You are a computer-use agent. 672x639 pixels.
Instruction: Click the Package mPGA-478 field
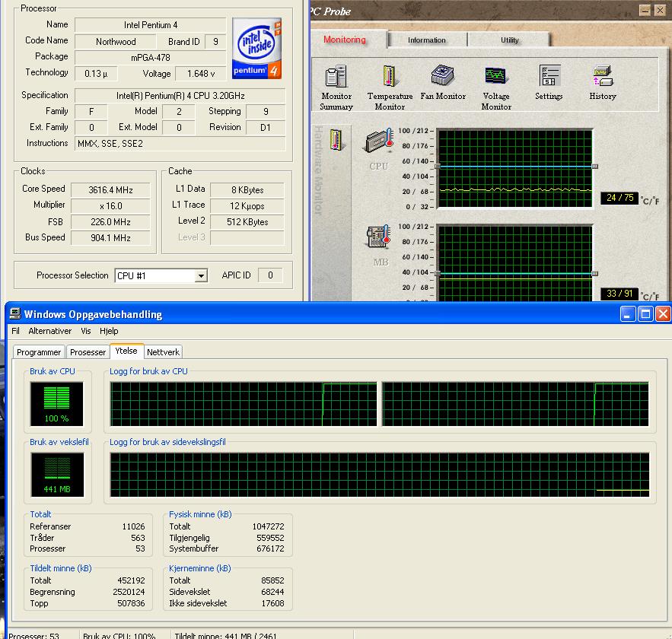pos(151,57)
